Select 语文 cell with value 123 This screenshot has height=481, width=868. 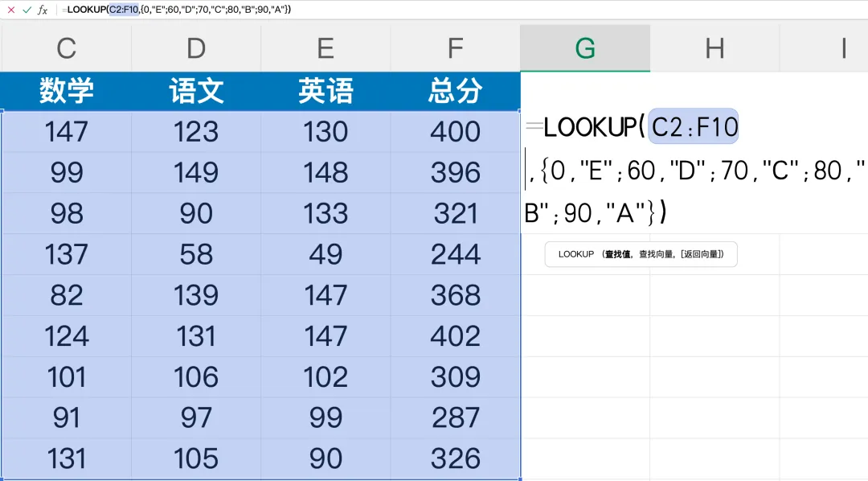click(196, 132)
